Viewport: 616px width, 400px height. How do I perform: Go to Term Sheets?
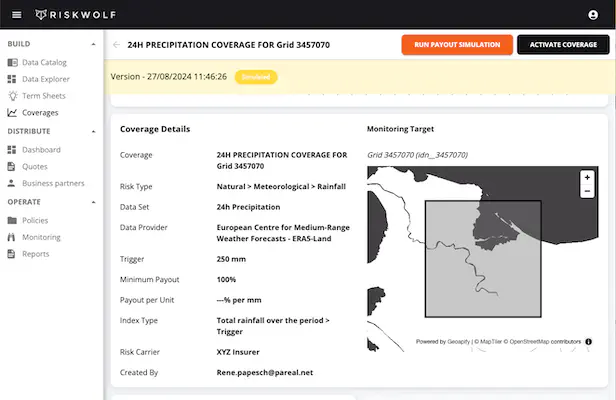tap(44, 96)
